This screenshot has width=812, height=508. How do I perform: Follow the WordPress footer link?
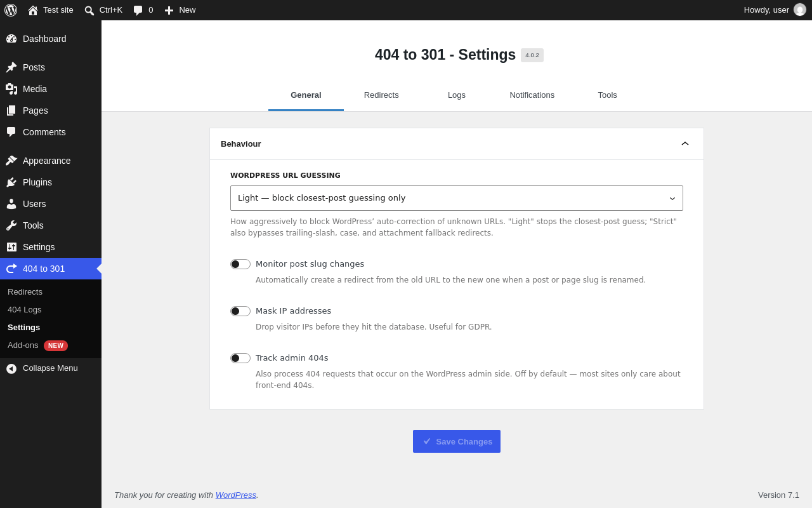click(236, 495)
